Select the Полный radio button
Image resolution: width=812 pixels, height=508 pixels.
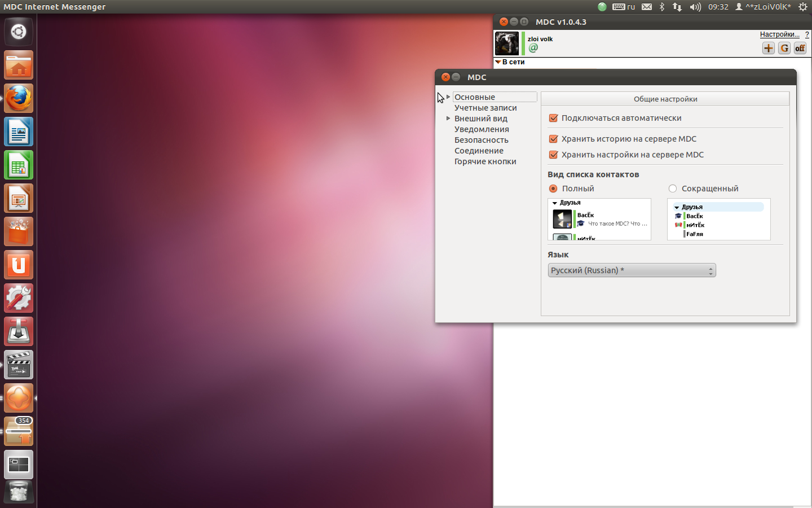[553, 189]
